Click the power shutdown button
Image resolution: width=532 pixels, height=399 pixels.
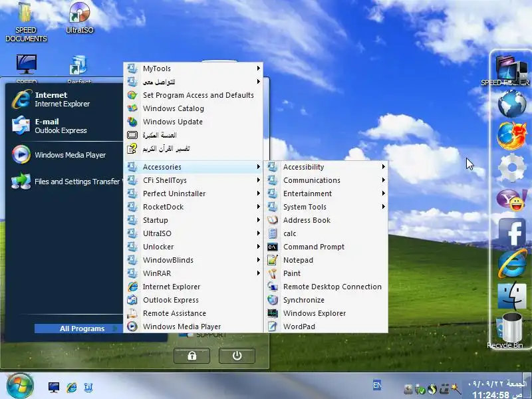point(237,356)
